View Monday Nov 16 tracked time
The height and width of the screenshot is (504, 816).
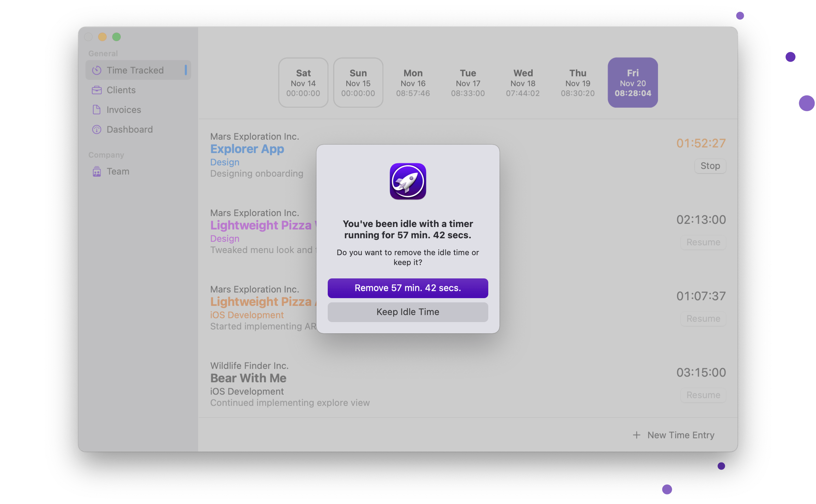pyautogui.click(x=413, y=82)
